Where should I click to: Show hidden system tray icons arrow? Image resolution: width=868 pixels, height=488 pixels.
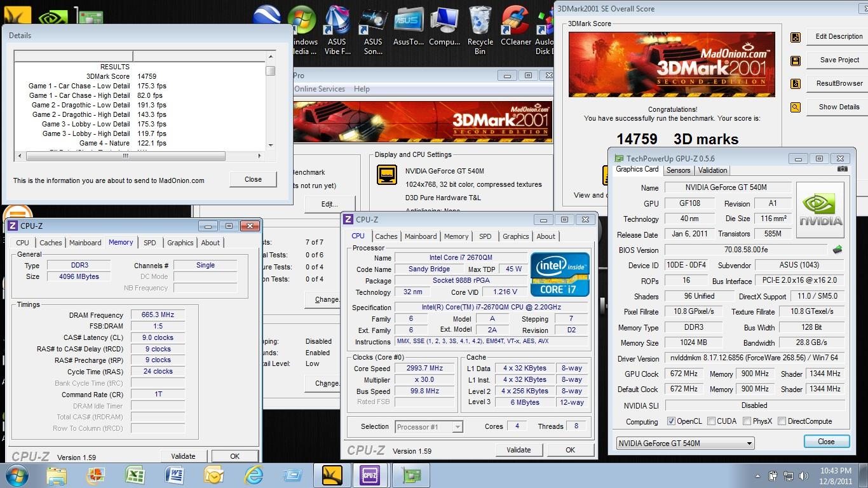coord(757,476)
